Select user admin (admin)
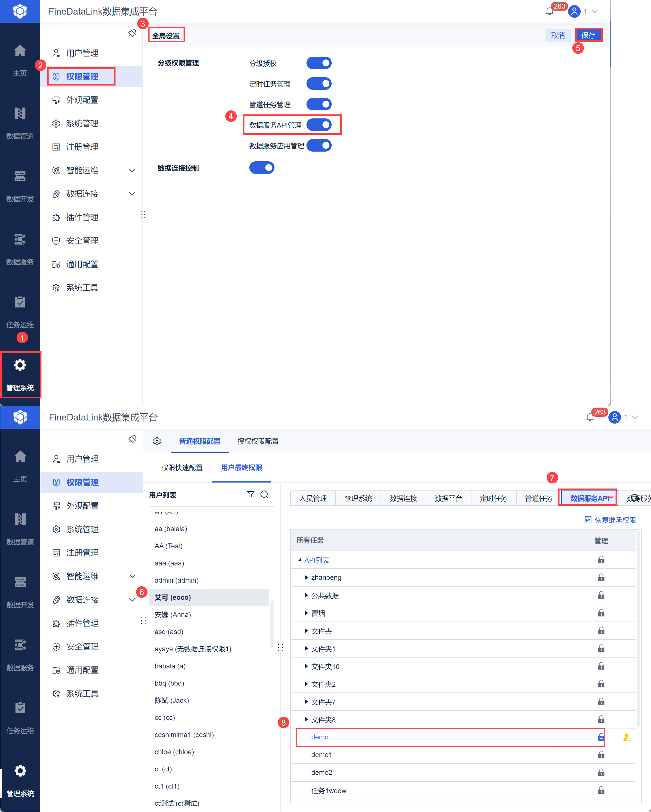651x812 pixels. coord(209,580)
